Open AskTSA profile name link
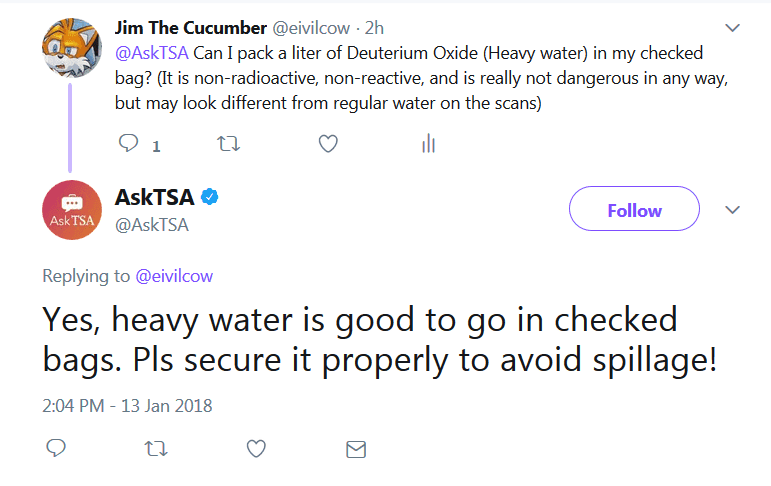Screen dimensions: 771x486 (154, 198)
